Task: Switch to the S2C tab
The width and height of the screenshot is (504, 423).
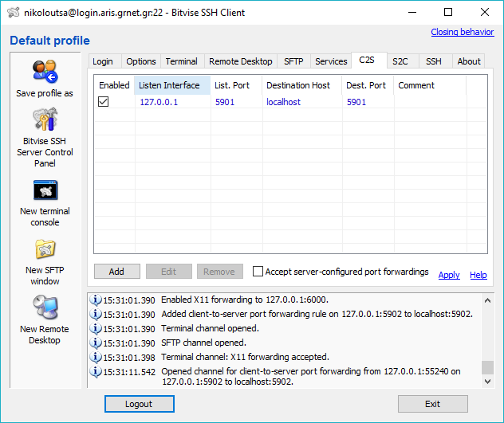Action: coord(400,61)
